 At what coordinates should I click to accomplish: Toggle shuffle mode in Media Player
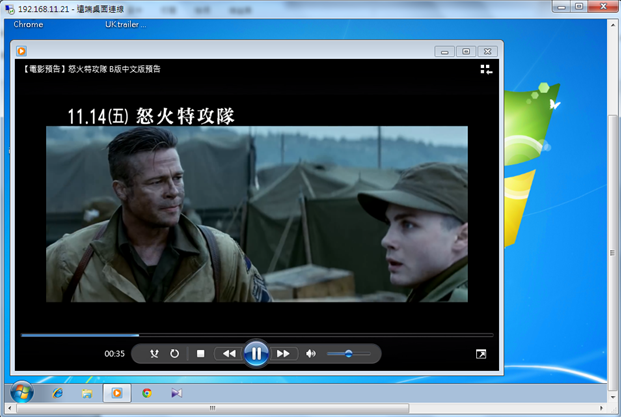click(154, 353)
